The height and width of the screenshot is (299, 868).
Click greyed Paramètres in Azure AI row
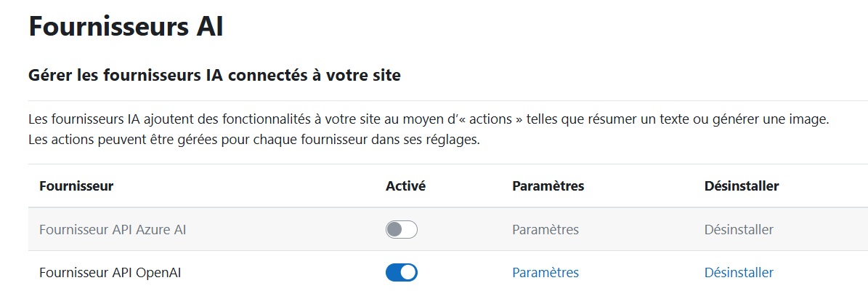545,230
